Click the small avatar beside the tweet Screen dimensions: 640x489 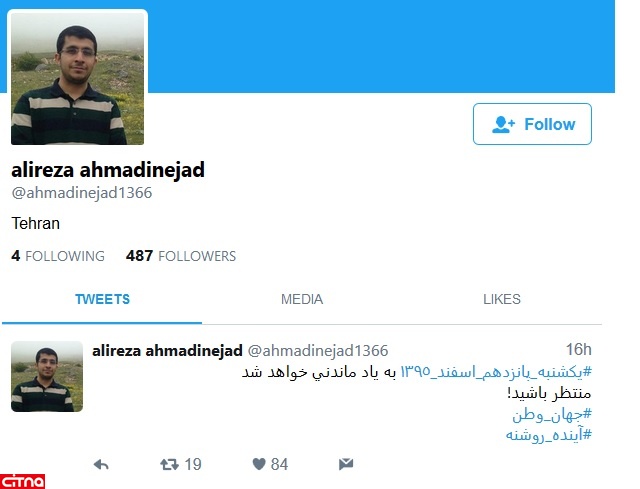47,376
